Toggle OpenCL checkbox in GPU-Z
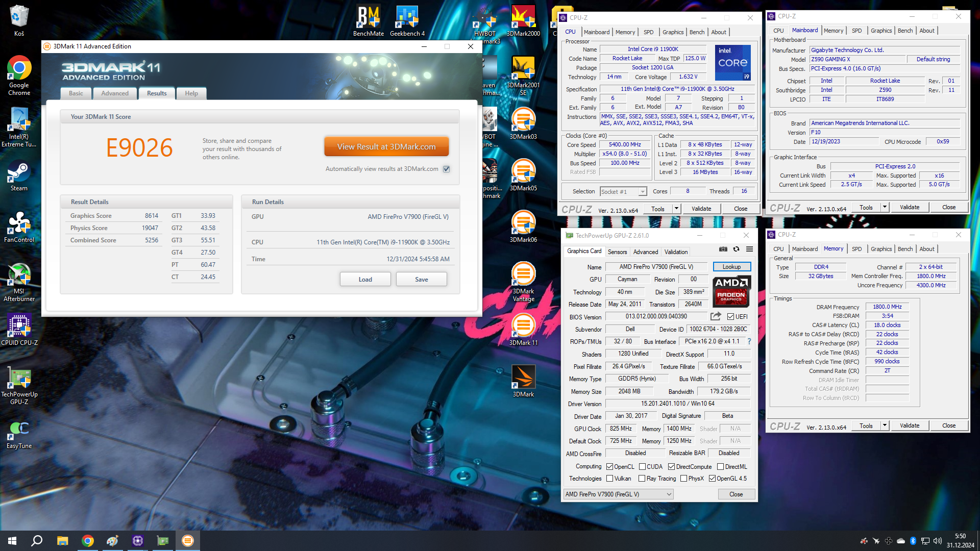 (x=609, y=467)
